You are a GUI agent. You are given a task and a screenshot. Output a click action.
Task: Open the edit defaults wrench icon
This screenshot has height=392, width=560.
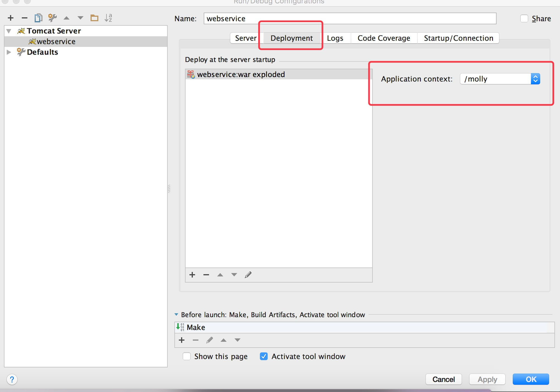[x=53, y=18]
